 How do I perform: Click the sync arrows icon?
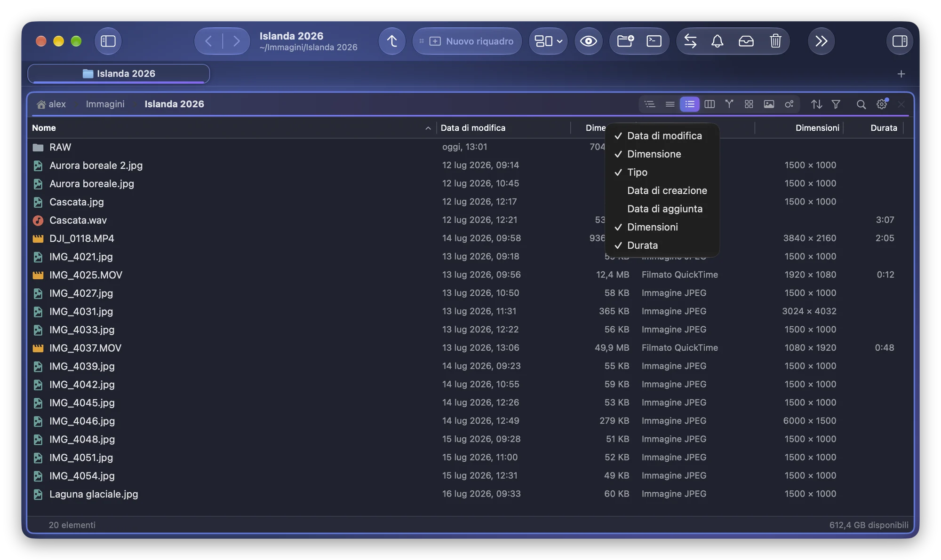[690, 41]
